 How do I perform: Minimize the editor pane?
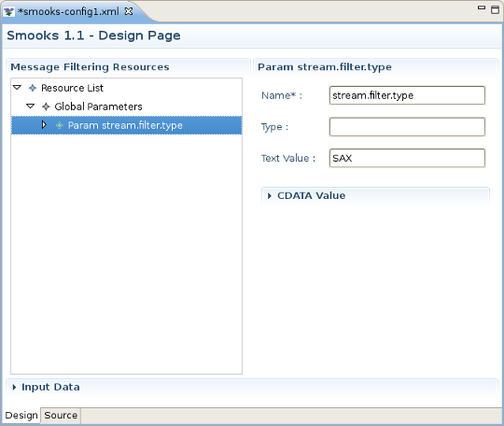click(x=482, y=7)
